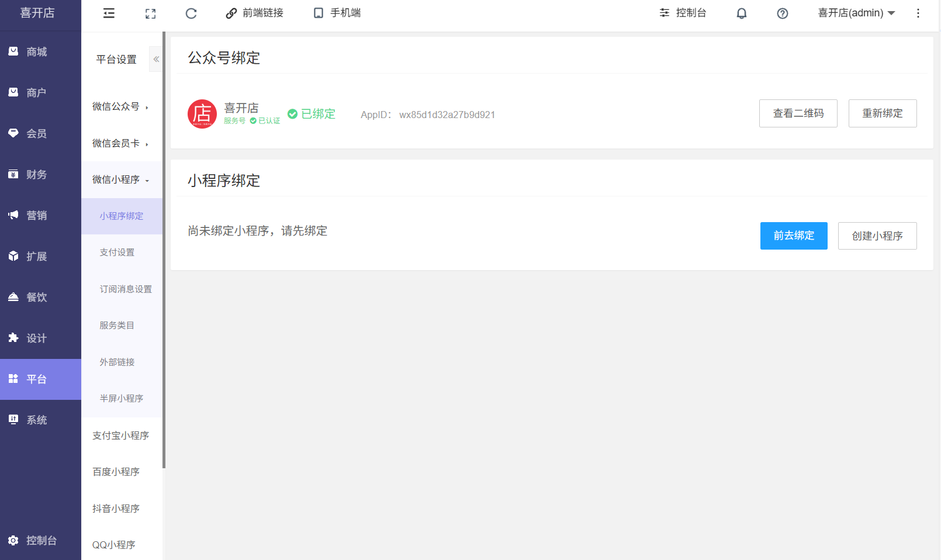This screenshot has height=560, width=941.
Task: Open the help question mark icon
Action: pos(782,13)
